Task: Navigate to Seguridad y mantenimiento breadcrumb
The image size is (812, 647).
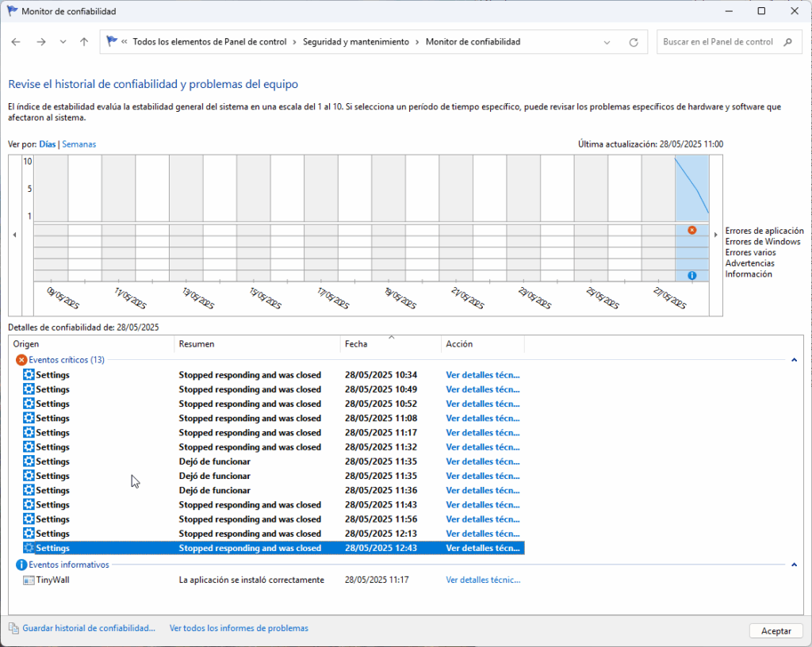Action: [x=356, y=42]
